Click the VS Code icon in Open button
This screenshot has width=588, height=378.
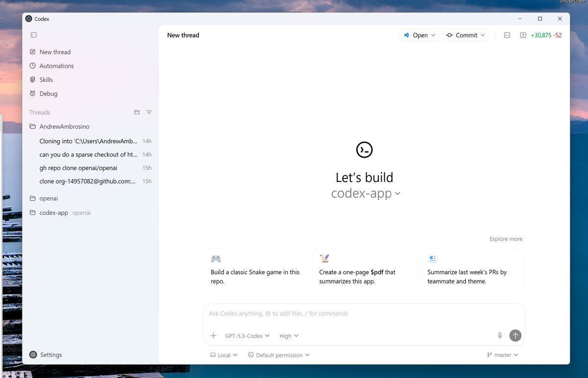[407, 35]
